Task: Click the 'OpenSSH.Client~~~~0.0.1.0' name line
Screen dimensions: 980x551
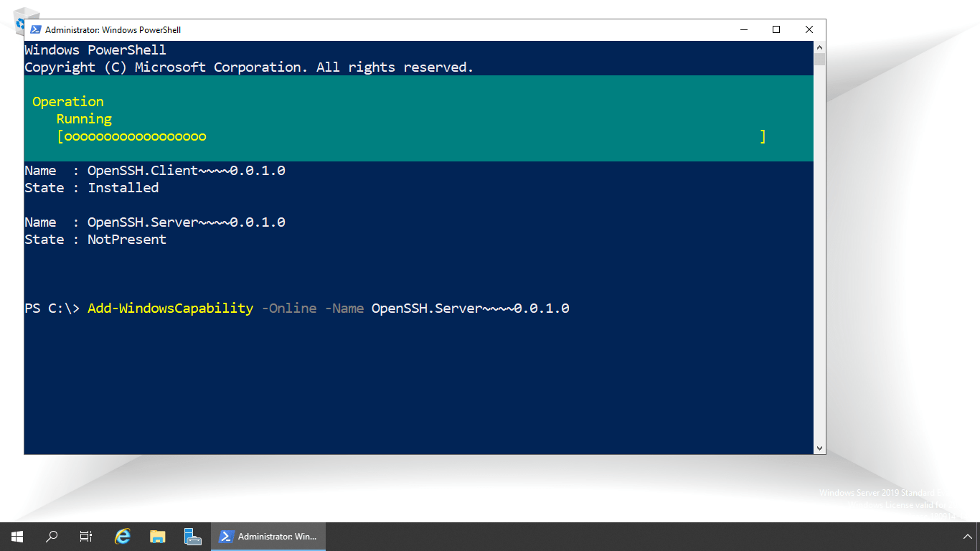Action: coord(155,171)
